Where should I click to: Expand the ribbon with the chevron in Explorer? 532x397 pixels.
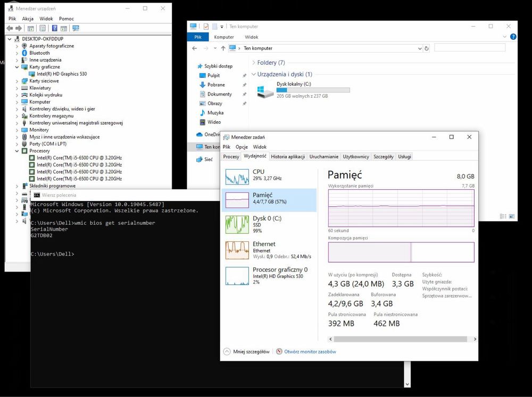(x=504, y=37)
